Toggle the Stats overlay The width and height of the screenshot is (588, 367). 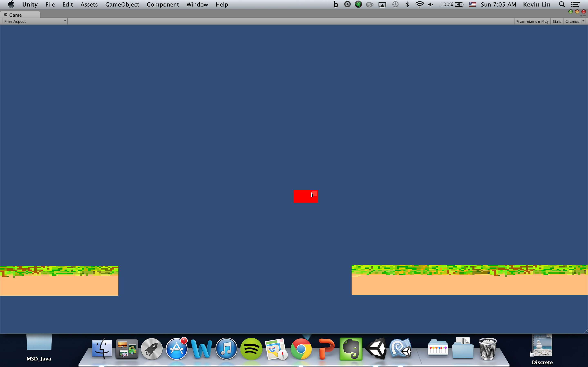557,21
